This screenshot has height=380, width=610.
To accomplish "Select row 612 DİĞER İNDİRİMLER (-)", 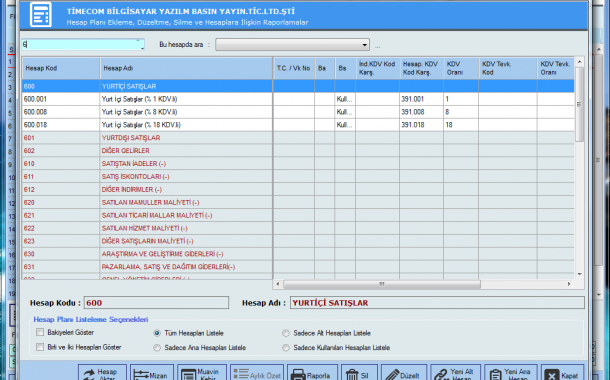I will click(x=298, y=189).
